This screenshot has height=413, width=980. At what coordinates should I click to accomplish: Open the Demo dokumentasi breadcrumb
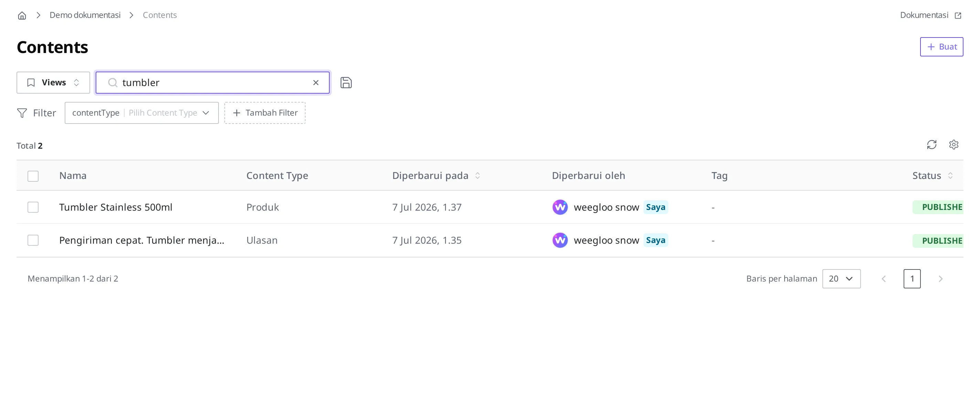(x=85, y=15)
